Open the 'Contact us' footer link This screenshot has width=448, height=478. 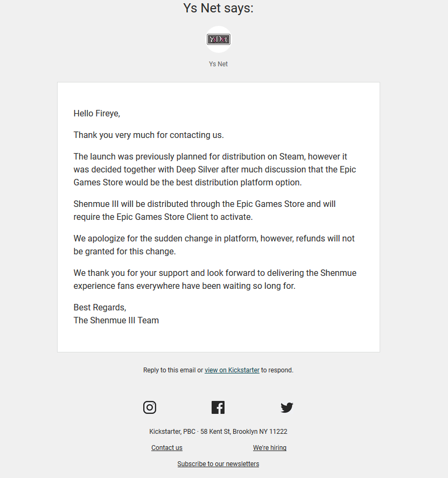(167, 447)
